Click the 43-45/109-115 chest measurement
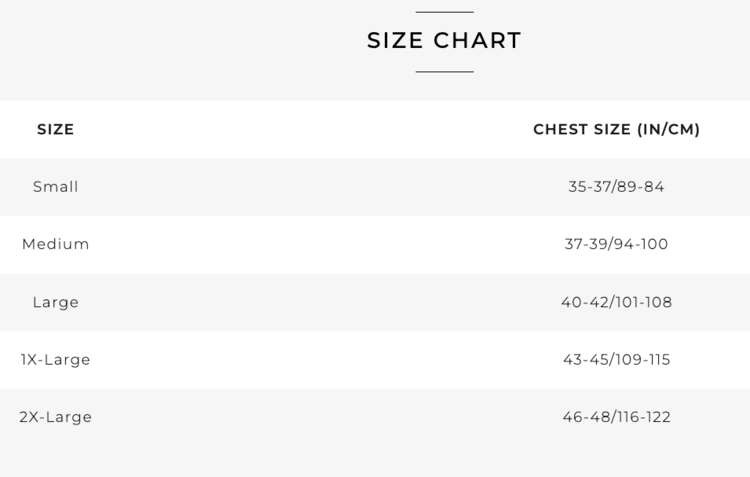 [x=616, y=359]
